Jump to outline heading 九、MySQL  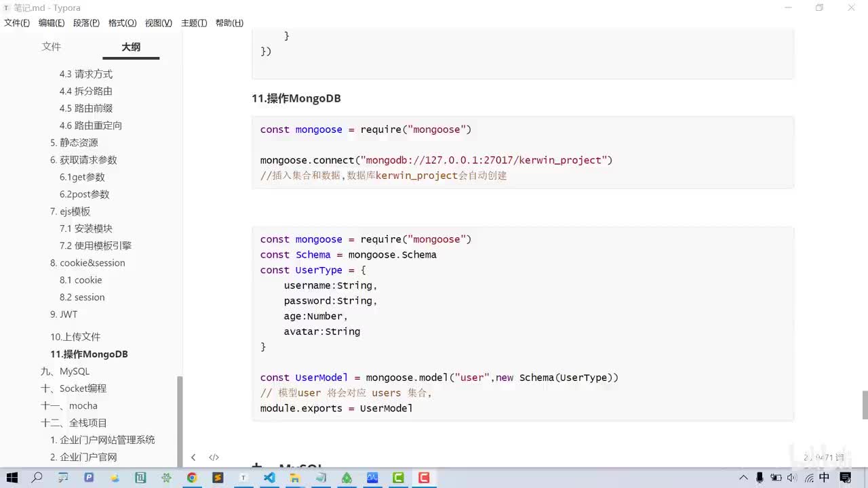pyautogui.click(x=65, y=371)
